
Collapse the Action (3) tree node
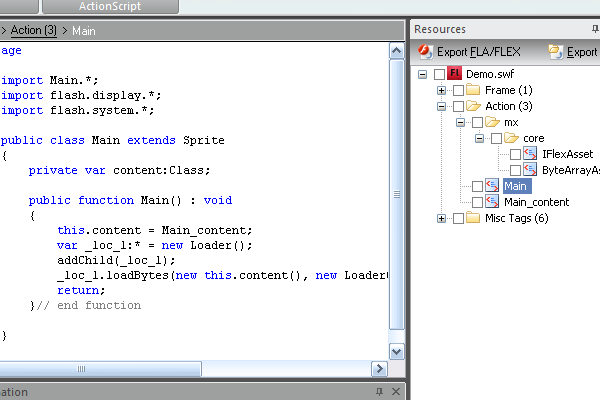pyautogui.click(x=441, y=106)
